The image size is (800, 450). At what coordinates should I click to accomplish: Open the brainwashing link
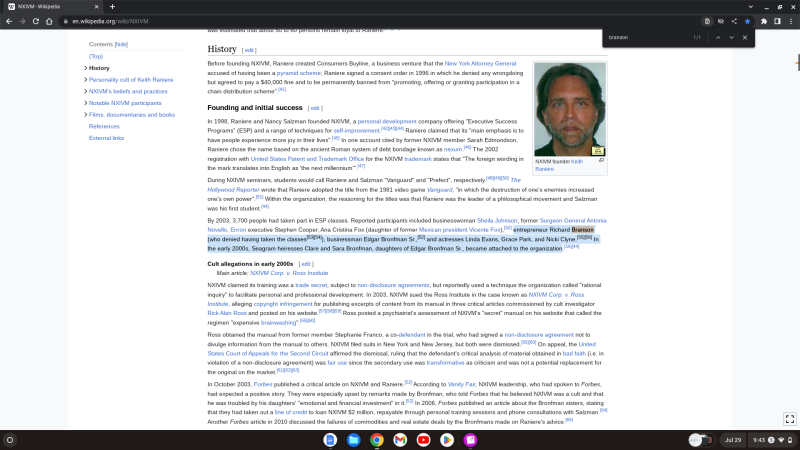(279, 323)
